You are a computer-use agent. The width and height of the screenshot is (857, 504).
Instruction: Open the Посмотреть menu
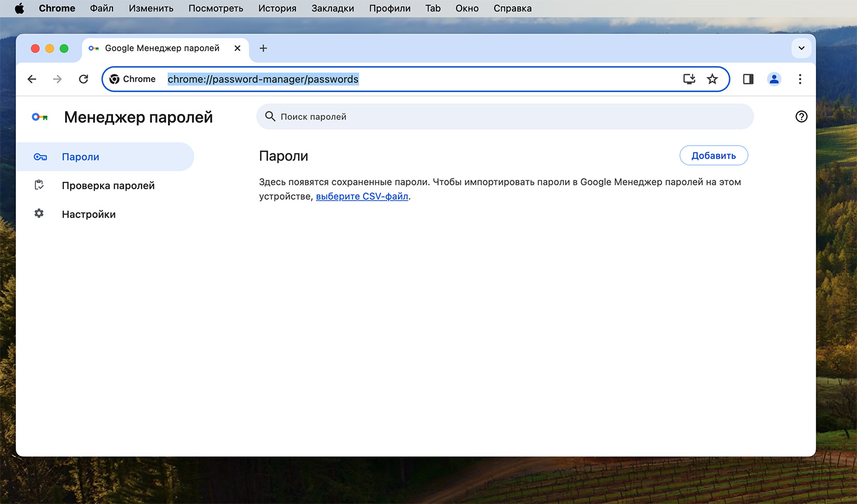point(216,9)
